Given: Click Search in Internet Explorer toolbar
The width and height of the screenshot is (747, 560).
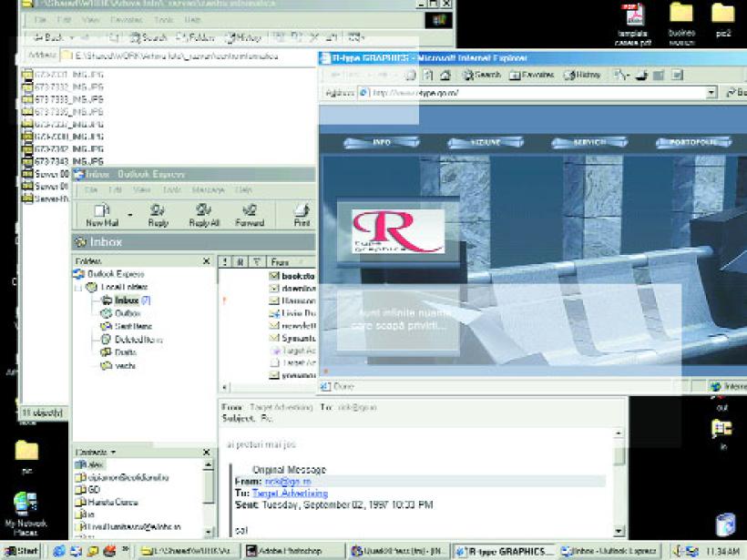Looking at the screenshot, I should click(481, 75).
